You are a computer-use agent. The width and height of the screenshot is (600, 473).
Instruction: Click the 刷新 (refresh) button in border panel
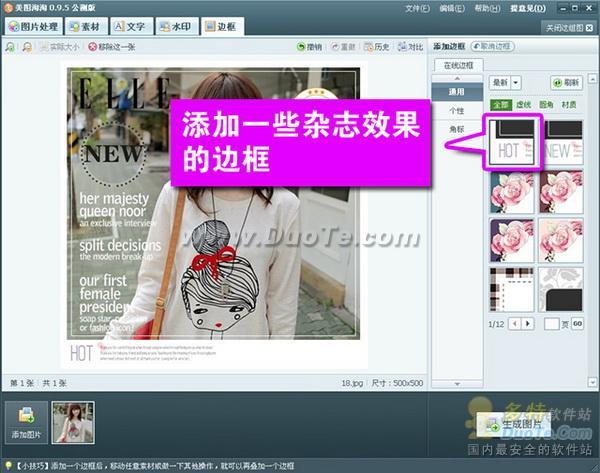(x=566, y=83)
